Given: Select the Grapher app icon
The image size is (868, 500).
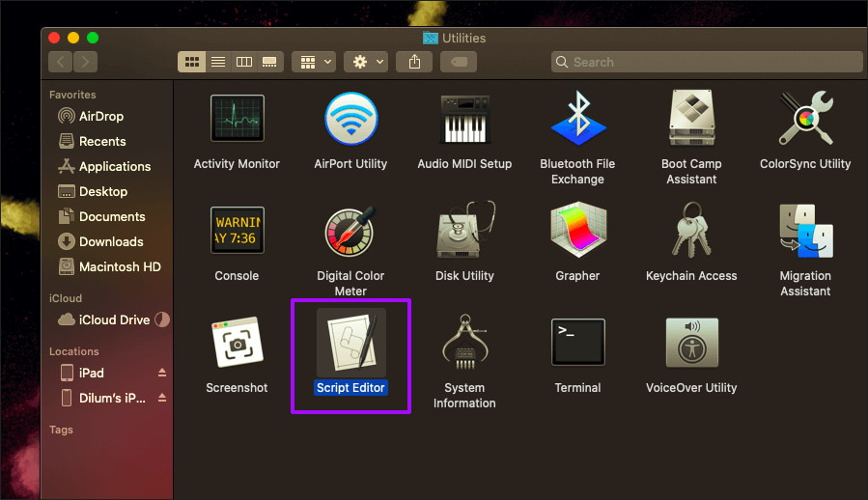Looking at the screenshot, I should pyautogui.click(x=578, y=231).
